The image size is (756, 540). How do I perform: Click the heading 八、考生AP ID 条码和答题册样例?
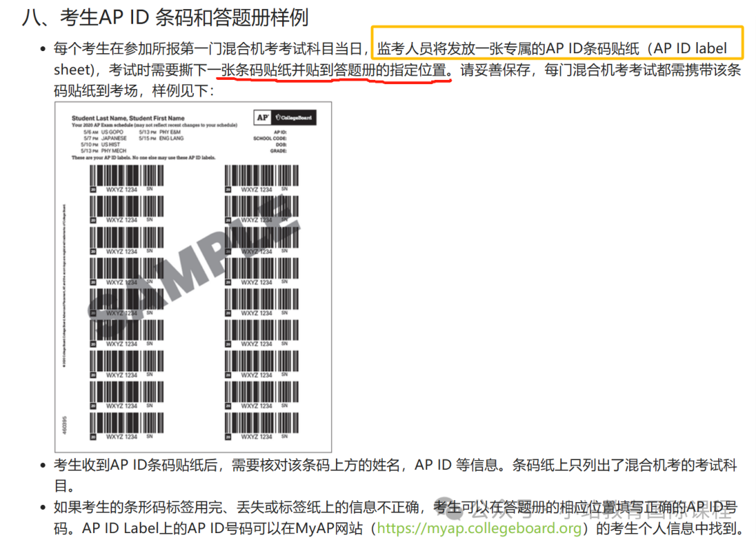pyautogui.click(x=165, y=18)
